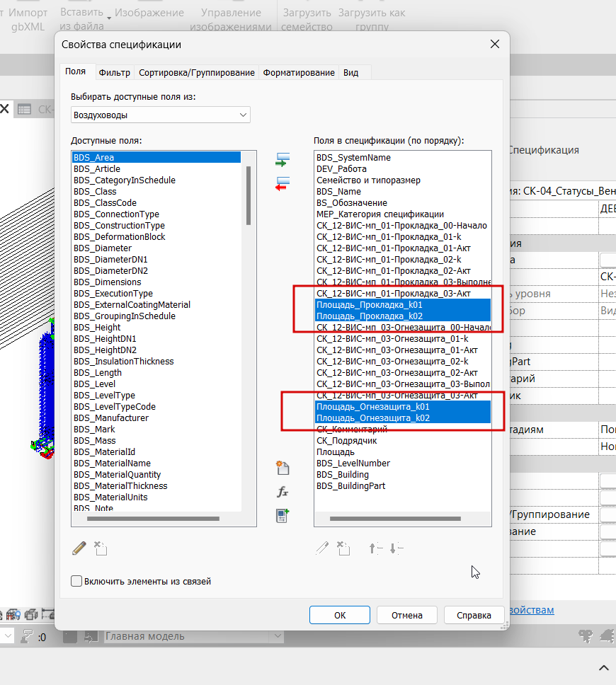Click the red-arrow remove field icon

(x=283, y=183)
